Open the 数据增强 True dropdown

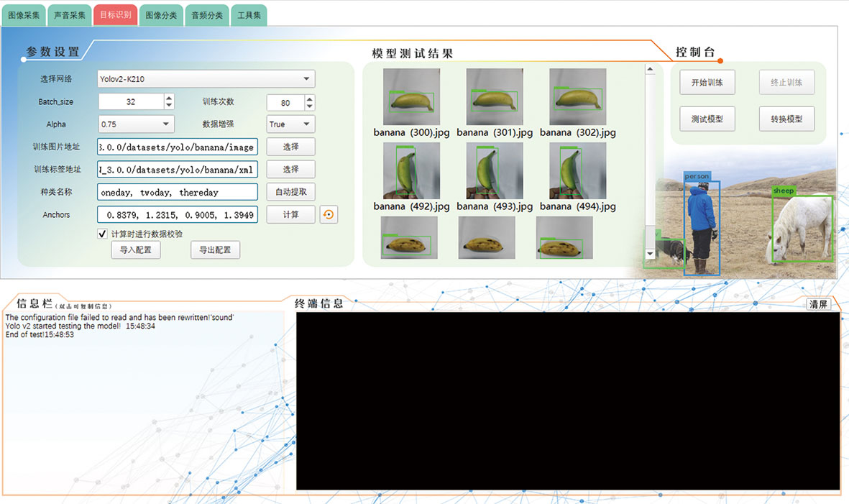[290, 124]
